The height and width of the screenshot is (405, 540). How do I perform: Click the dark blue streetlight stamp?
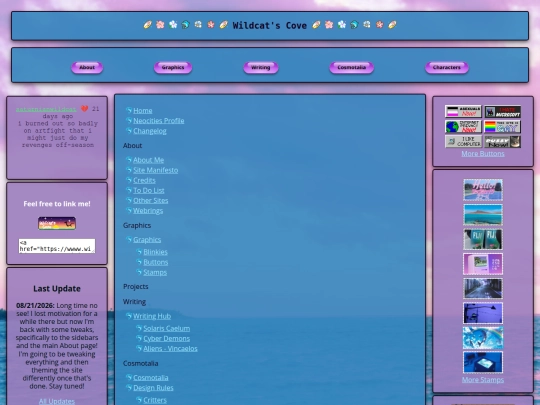(x=483, y=313)
